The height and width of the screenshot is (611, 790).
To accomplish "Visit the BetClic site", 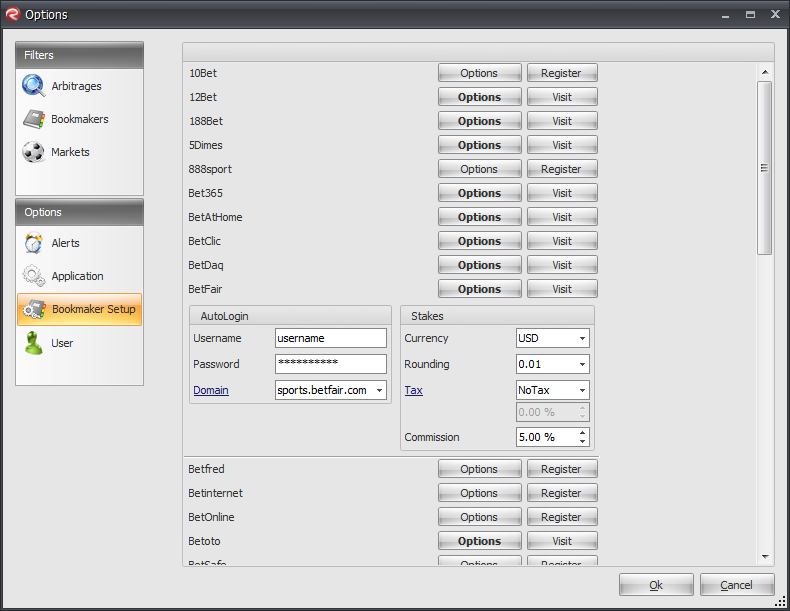I will pos(562,241).
